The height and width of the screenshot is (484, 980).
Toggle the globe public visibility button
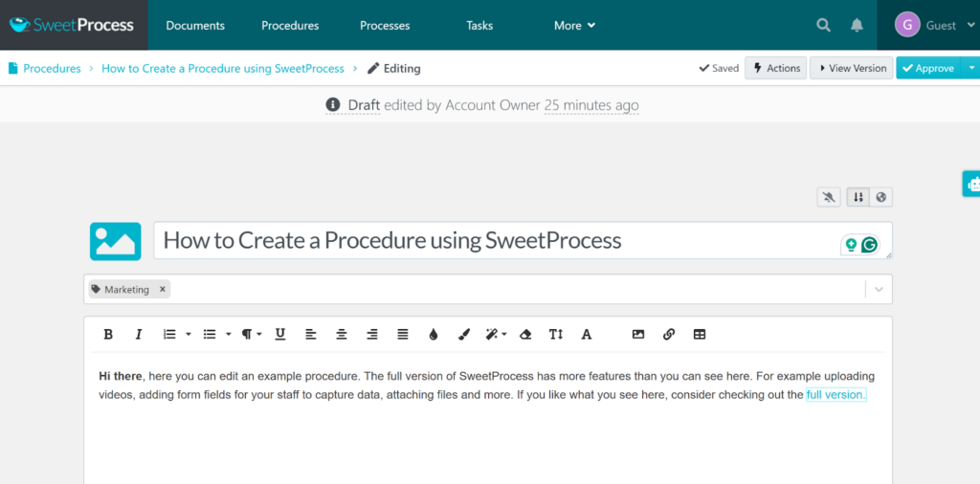(880, 197)
